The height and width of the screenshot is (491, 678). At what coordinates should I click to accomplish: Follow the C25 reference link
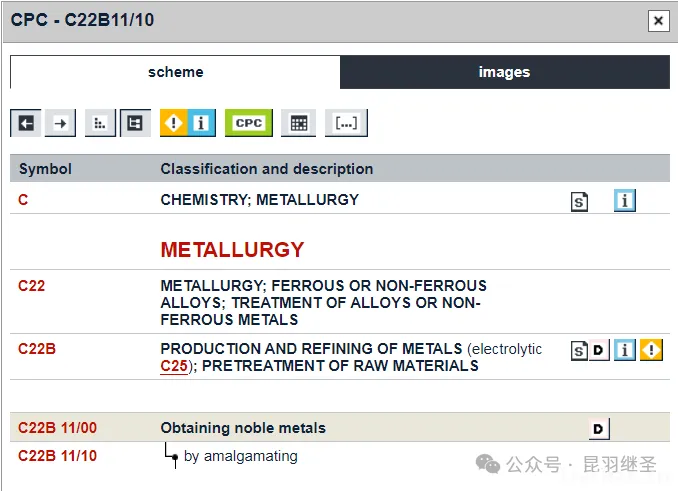[x=173, y=366]
